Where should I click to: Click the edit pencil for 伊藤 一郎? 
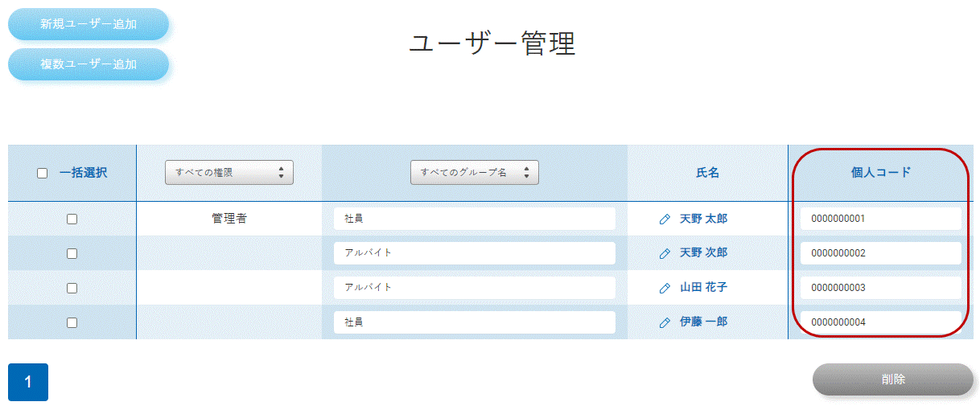tap(665, 322)
